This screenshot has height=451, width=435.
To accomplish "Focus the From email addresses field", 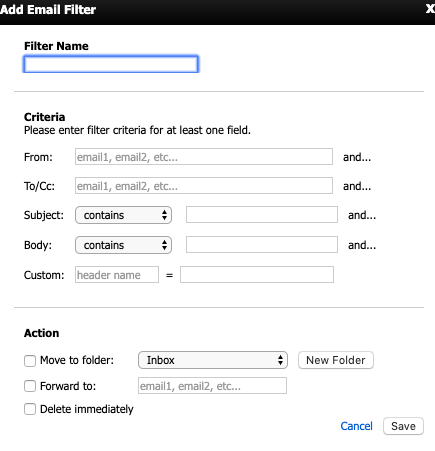I will click(204, 157).
